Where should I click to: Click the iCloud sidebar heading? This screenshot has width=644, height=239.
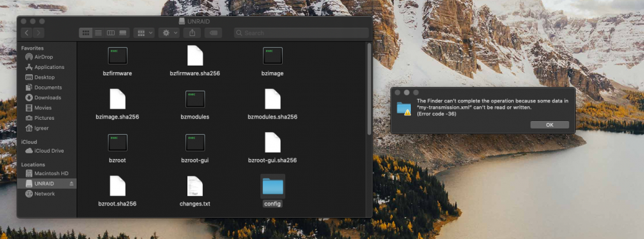(x=29, y=142)
